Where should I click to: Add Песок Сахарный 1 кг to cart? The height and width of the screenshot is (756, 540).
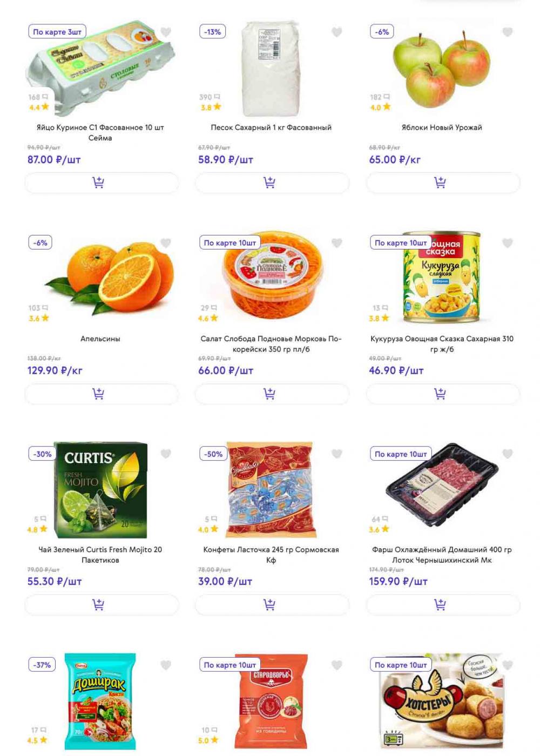coord(272,183)
